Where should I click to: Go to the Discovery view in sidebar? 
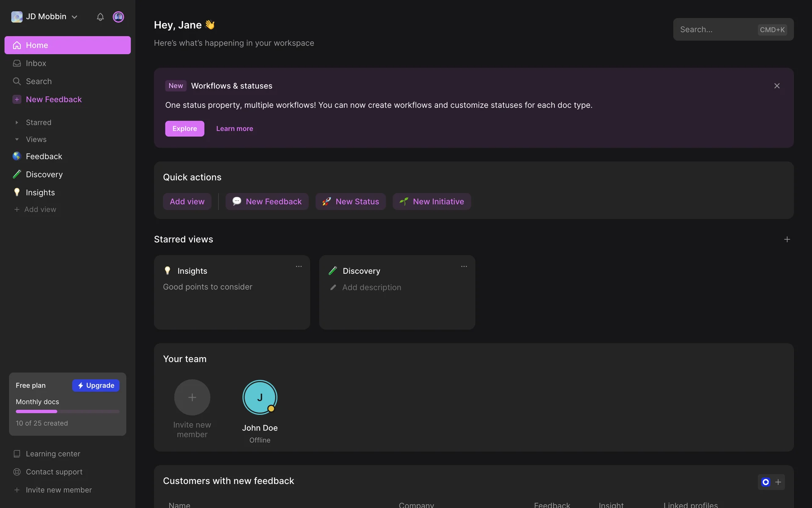[x=44, y=174]
